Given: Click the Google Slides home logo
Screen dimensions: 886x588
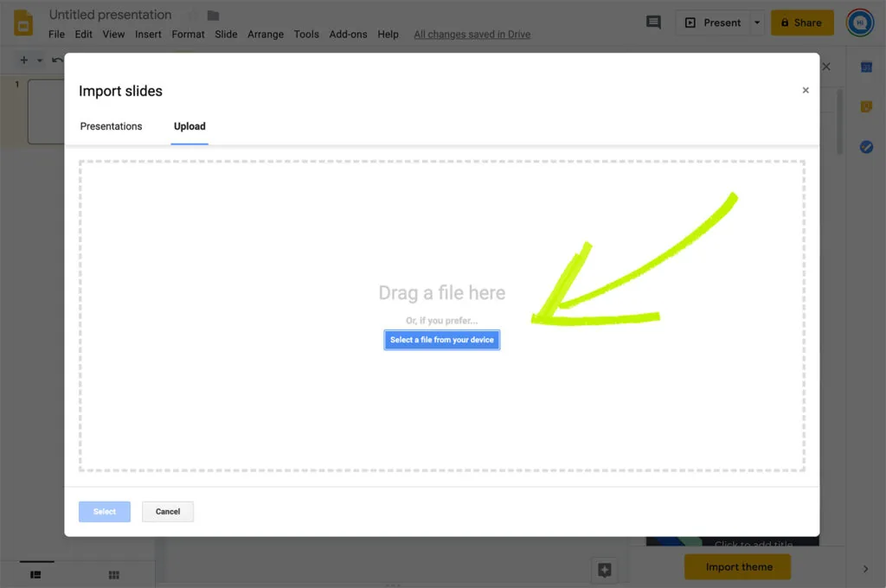Looking at the screenshot, I should point(23,23).
